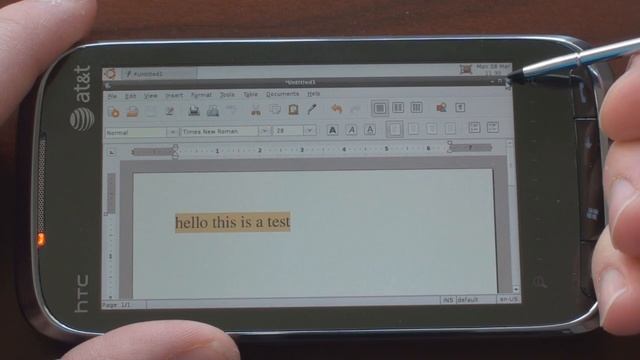Viewport: 640px width, 360px height.
Task: Click the highlighted text 'hello this is a test'
Action: pyautogui.click(x=233, y=222)
